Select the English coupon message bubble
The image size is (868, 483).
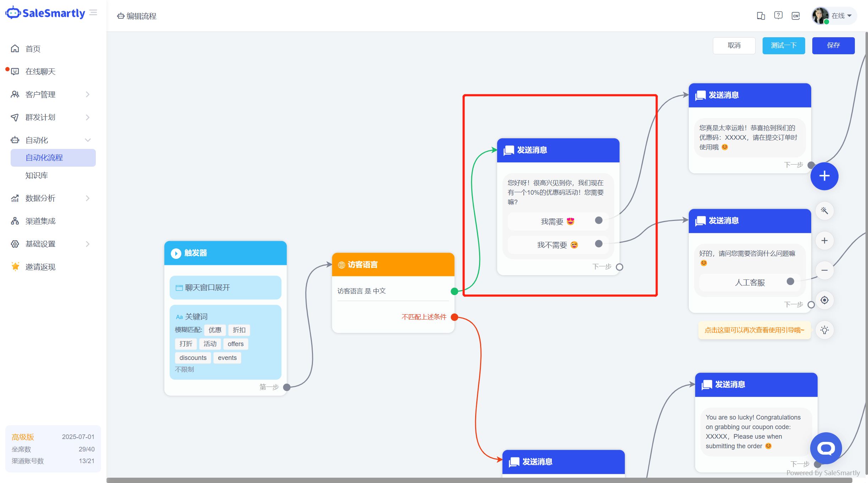[756, 432]
